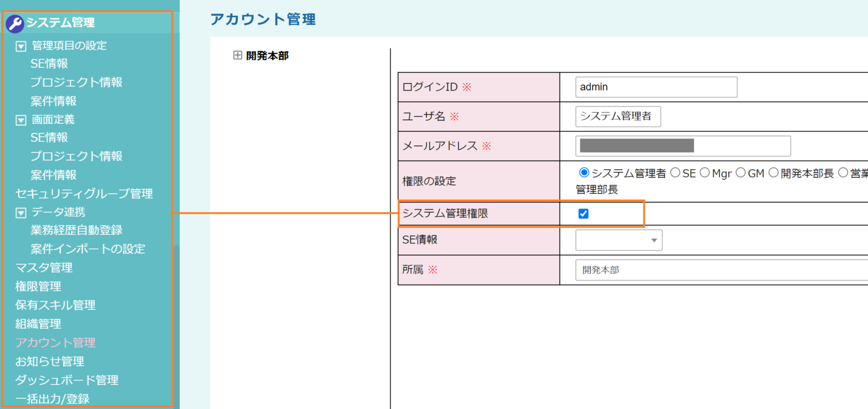Open 権限管理 from the sidebar
This screenshot has height=409, width=868.
tap(38, 286)
